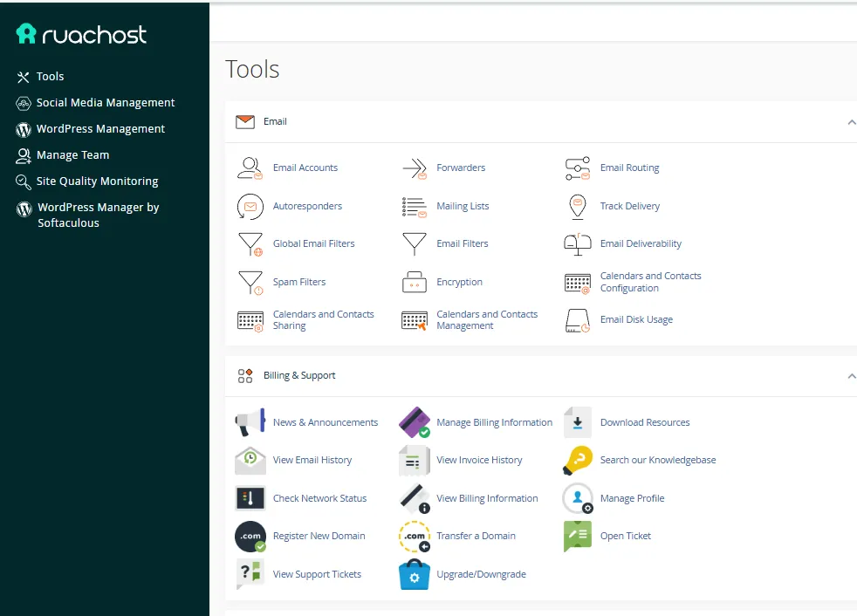Open Search our Knowledgebase link
Viewport: 857px width, 616px height.
click(657, 460)
